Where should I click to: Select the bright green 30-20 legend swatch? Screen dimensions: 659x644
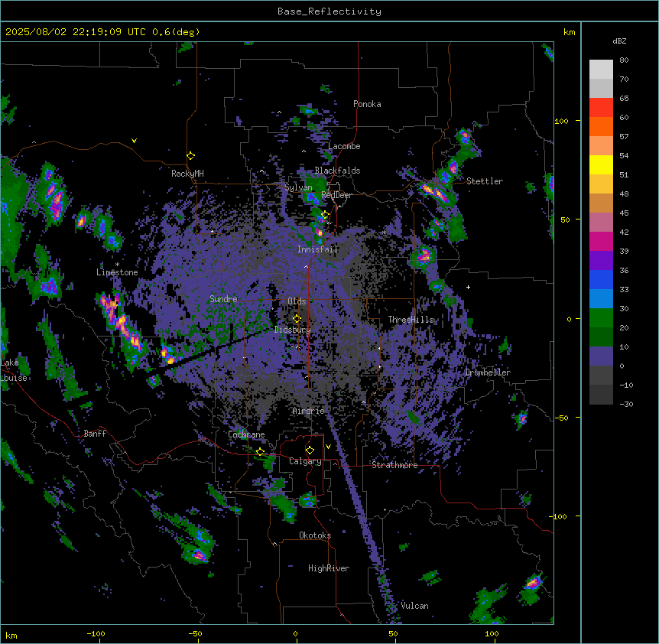tap(601, 318)
